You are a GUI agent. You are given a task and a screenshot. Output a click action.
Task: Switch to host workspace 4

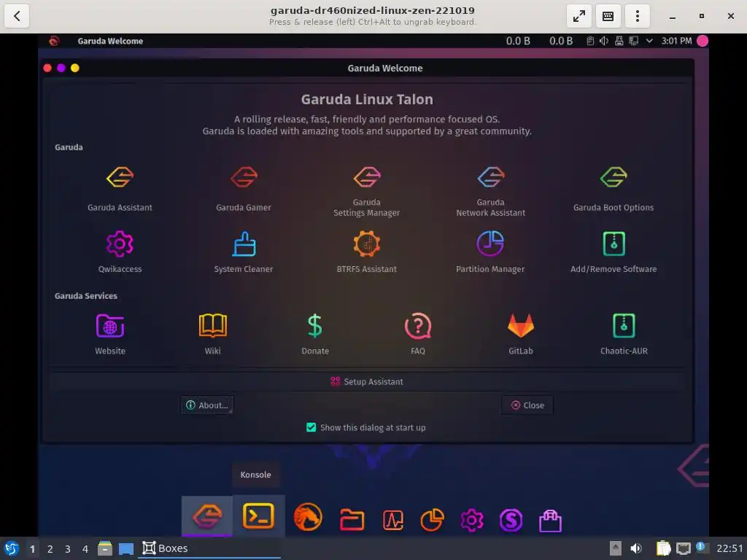click(85, 549)
